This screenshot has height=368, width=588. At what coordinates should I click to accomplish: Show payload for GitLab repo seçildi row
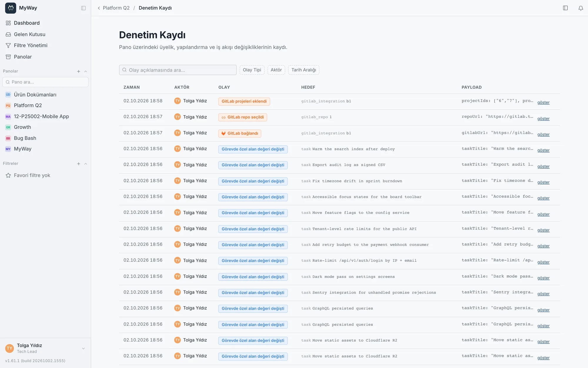[543, 119]
